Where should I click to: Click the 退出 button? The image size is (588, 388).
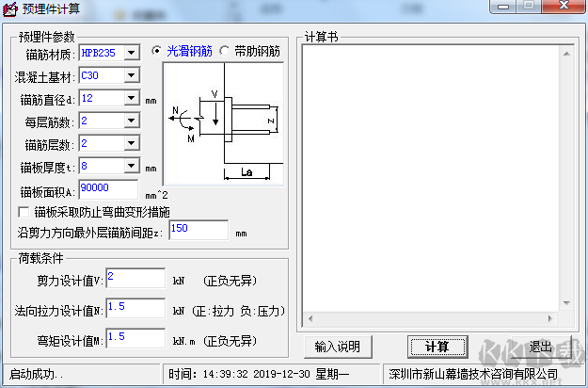541,347
